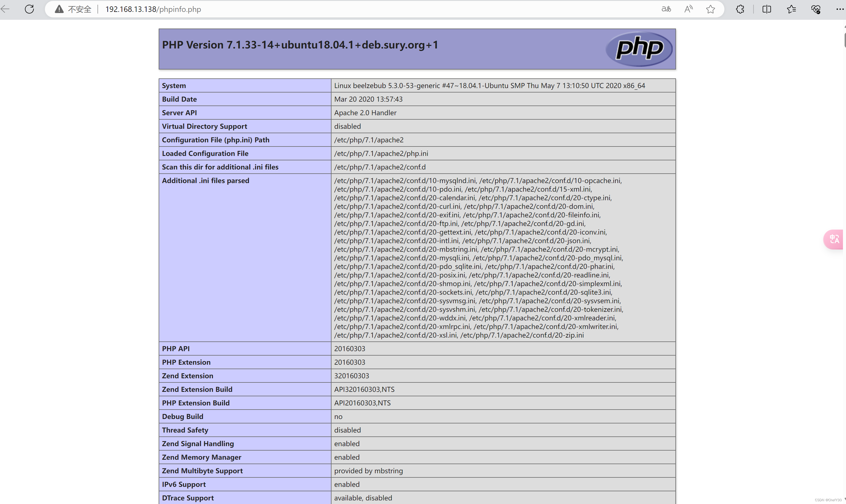Screen dimensions: 846x504
Task: Click the address bar URL 192.168.13.138/phpinfo.php
Action: [153, 9]
